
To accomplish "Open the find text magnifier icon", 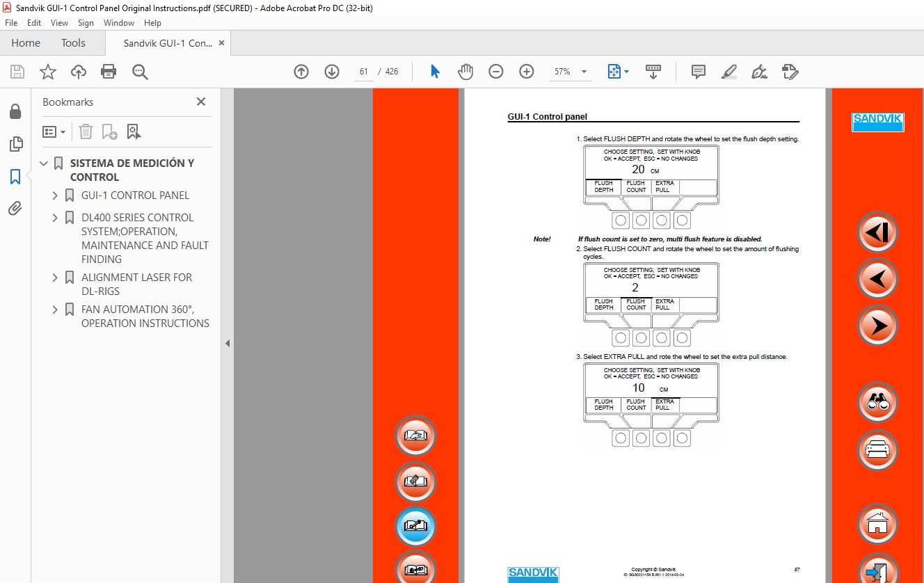I will [140, 72].
